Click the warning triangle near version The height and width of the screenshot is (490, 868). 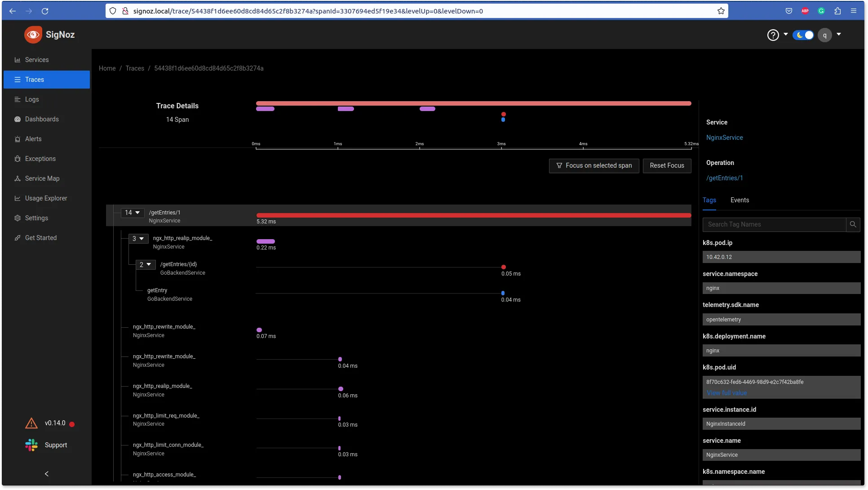tap(31, 423)
